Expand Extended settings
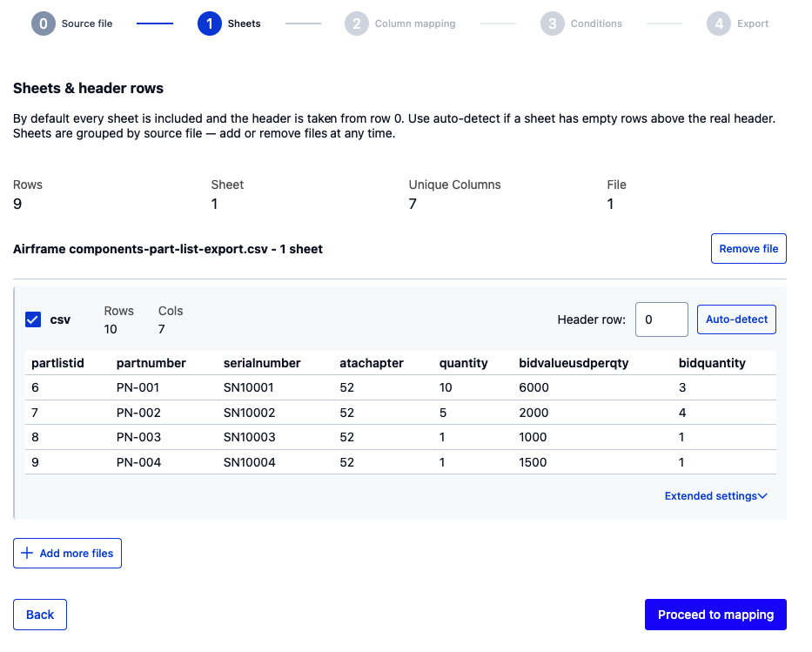812x652 pixels. pyautogui.click(x=715, y=496)
